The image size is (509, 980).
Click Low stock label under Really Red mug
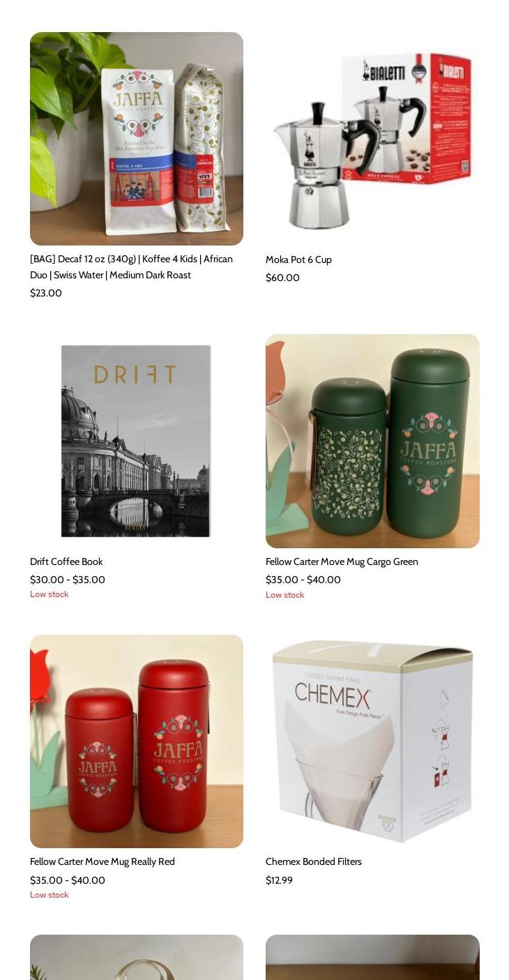point(49,895)
